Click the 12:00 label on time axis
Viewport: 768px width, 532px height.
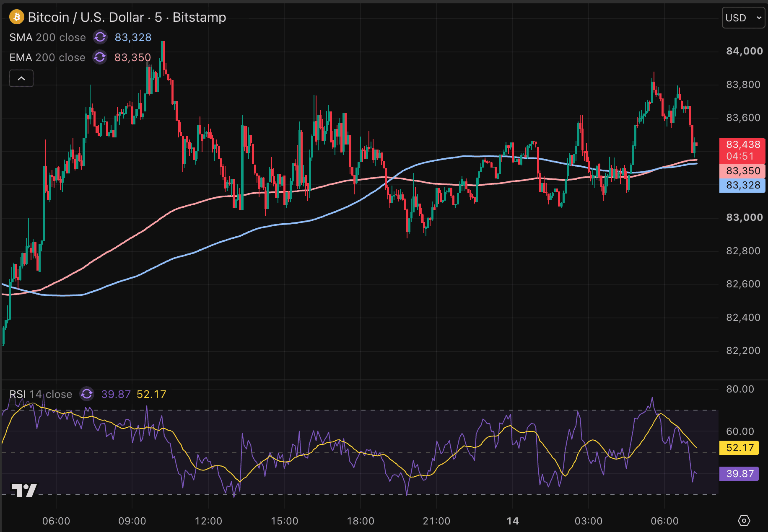point(208,521)
